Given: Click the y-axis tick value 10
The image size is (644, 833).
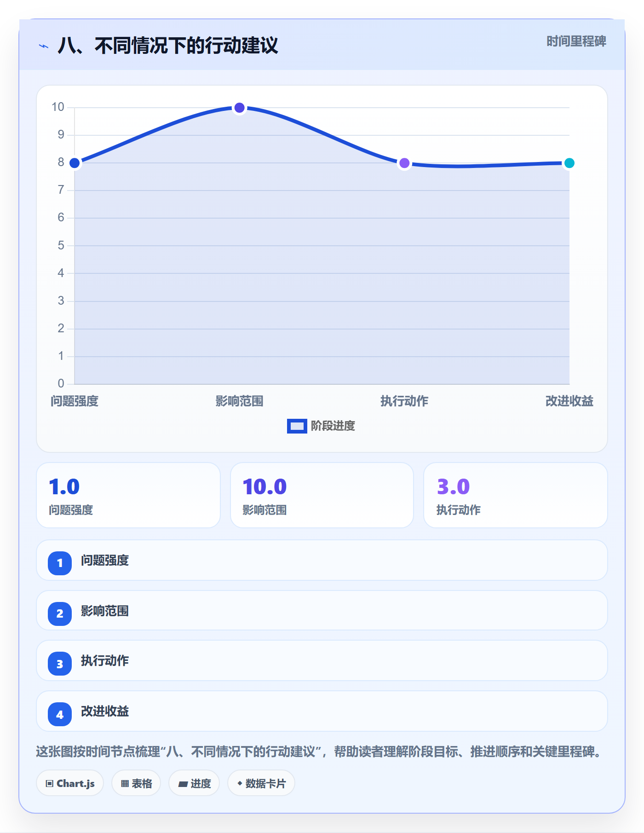Looking at the screenshot, I should pyautogui.click(x=58, y=107).
